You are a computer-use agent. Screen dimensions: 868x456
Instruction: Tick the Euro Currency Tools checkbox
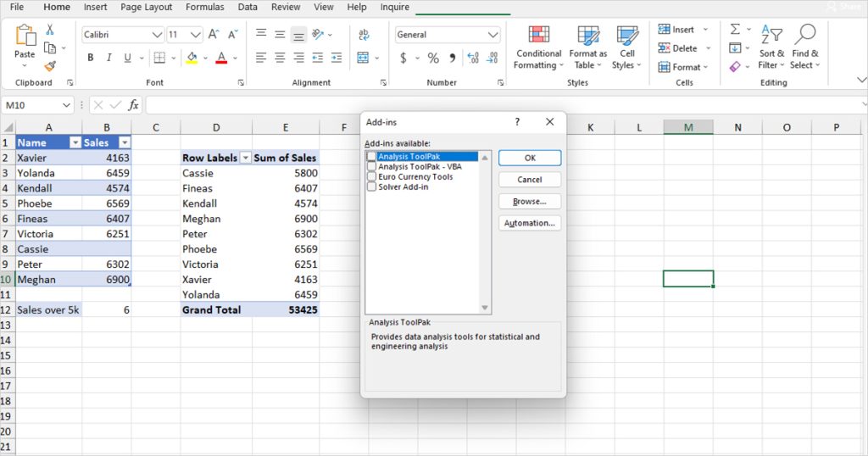tap(371, 177)
